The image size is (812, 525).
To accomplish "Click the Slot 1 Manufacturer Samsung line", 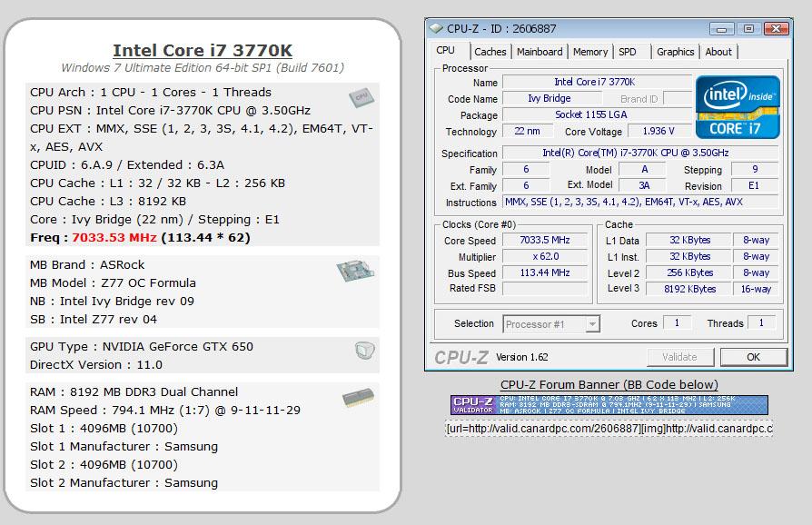I will pos(124,447).
